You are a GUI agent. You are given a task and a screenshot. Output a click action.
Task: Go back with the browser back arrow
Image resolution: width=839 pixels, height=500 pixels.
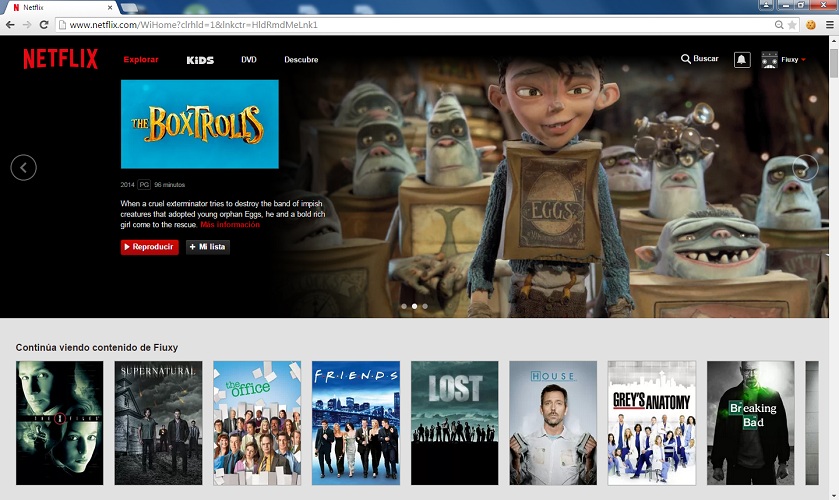(x=10, y=25)
